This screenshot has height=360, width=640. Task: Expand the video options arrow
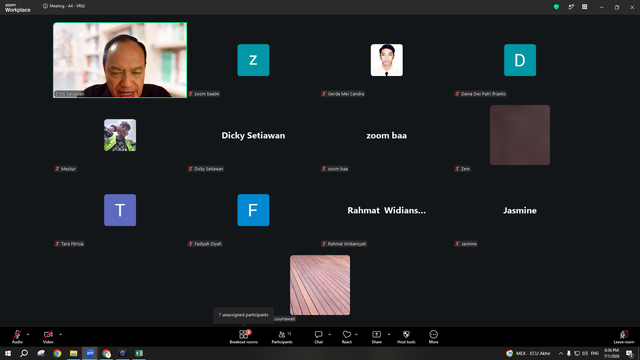point(60,334)
